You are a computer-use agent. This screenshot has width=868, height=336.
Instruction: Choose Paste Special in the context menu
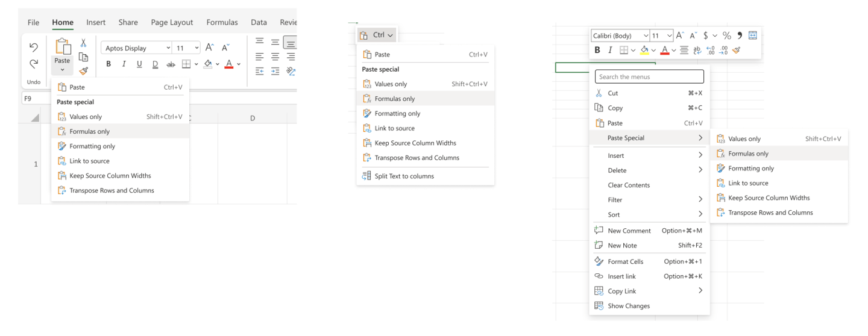point(649,138)
